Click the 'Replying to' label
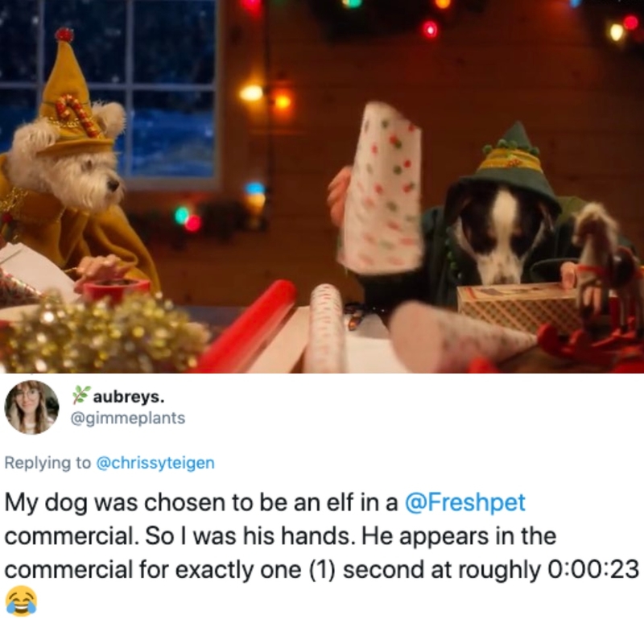This screenshot has width=644, height=644. 47,463
